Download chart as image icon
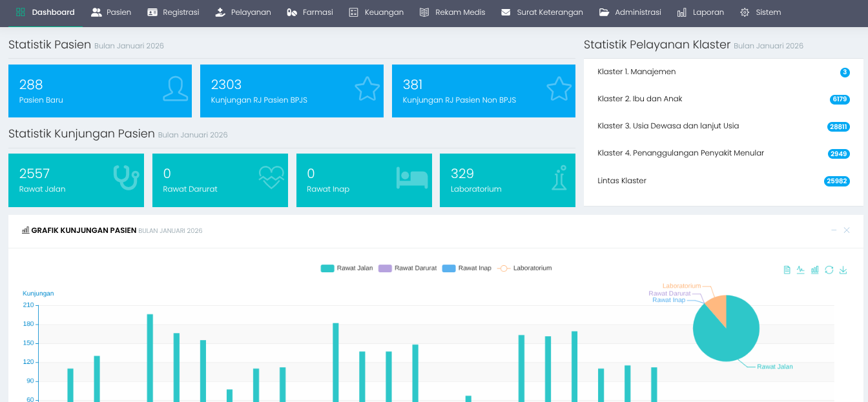This screenshot has height=402, width=868. (x=843, y=270)
